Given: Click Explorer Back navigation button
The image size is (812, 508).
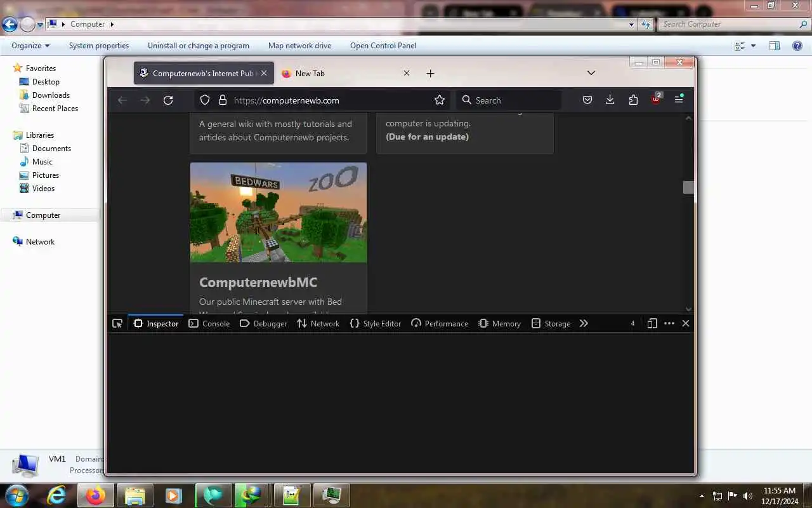Looking at the screenshot, I should (x=10, y=24).
